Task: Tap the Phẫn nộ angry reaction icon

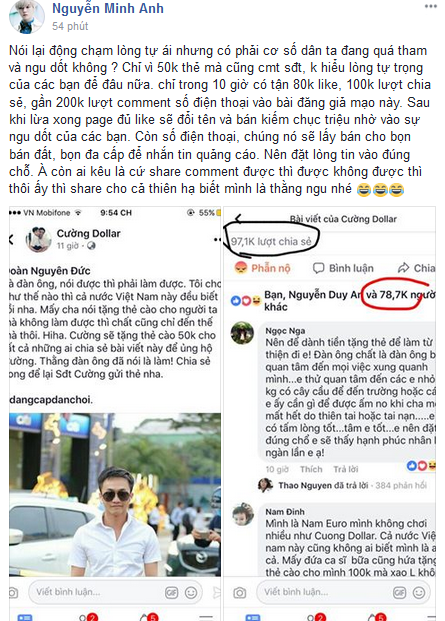Action: point(240,268)
